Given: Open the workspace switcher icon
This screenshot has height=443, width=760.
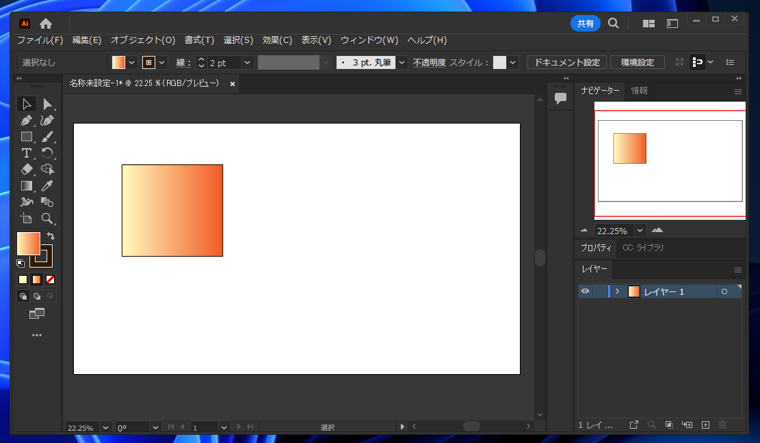Looking at the screenshot, I should pos(672,23).
